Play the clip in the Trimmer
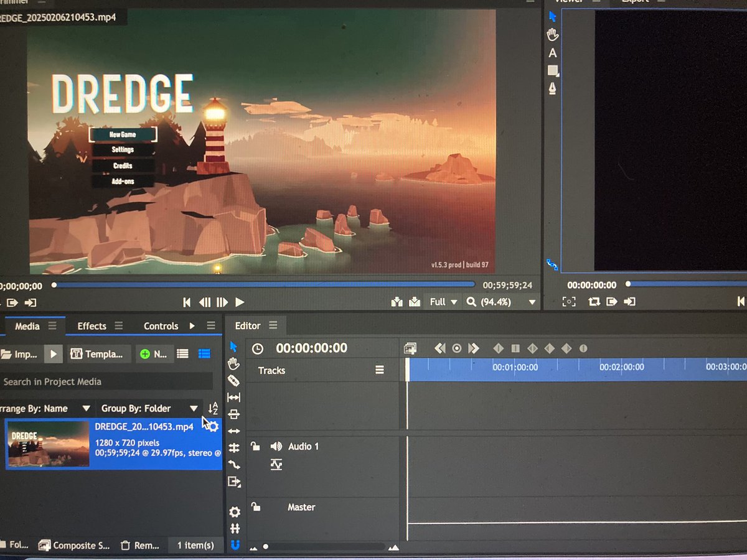This screenshot has height=560, width=747. click(240, 302)
